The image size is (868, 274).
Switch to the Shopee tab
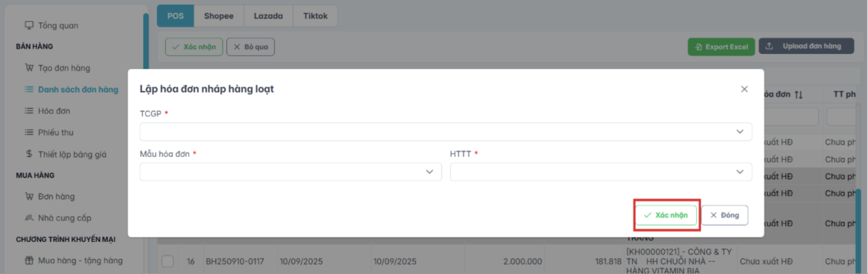coord(218,16)
